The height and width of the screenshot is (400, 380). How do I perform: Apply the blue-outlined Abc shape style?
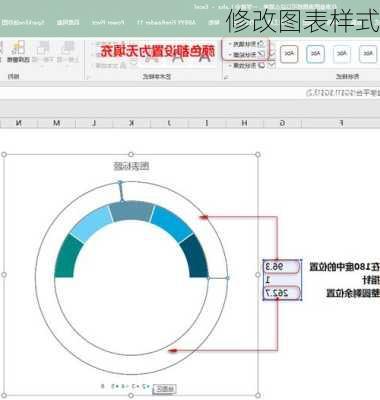[315, 54]
